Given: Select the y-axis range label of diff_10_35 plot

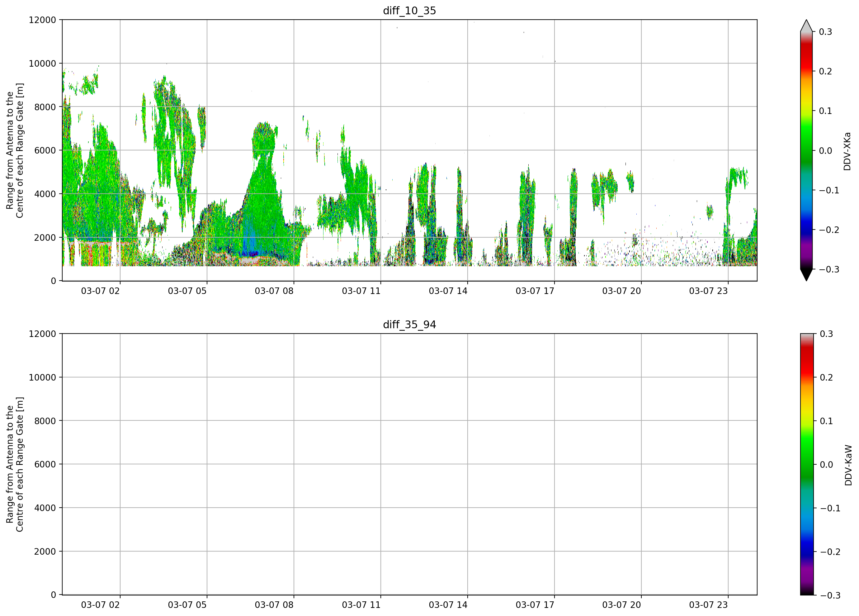Looking at the screenshot, I should 15,150.
